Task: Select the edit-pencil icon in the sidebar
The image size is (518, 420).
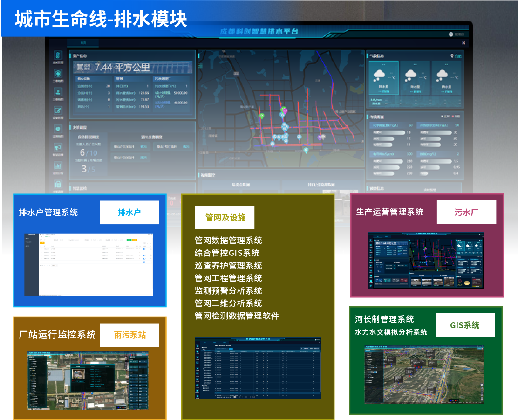Action: pyautogui.click(x=58, y=110)
